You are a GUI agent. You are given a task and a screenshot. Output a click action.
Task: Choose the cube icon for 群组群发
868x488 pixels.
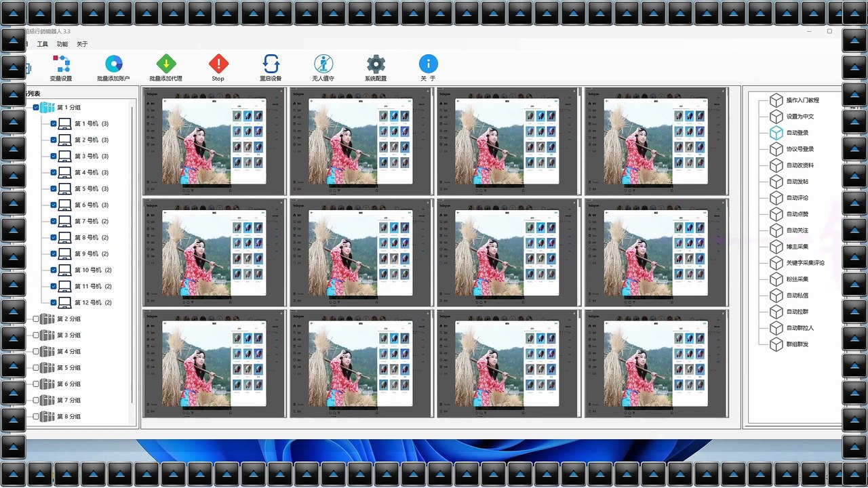[776, 344]
